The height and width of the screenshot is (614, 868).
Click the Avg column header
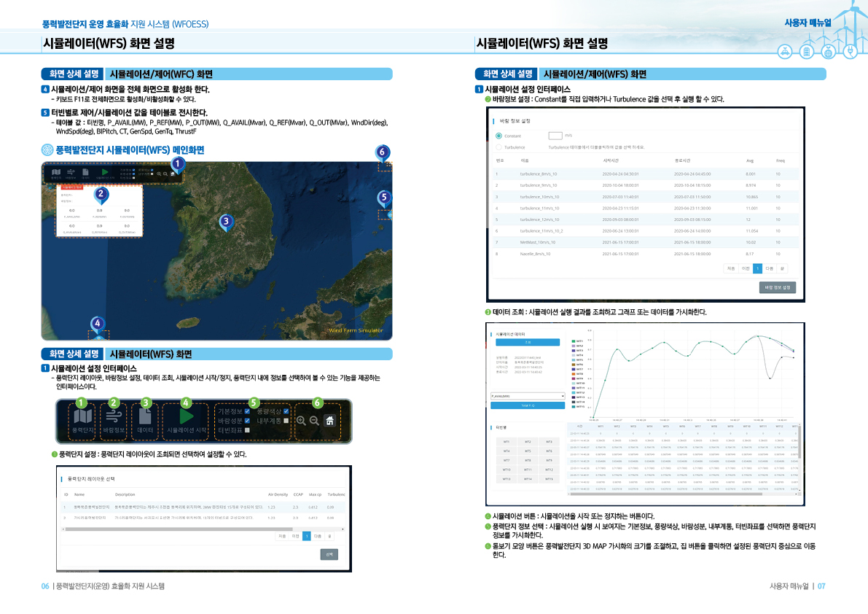click(x=750, y=160)
